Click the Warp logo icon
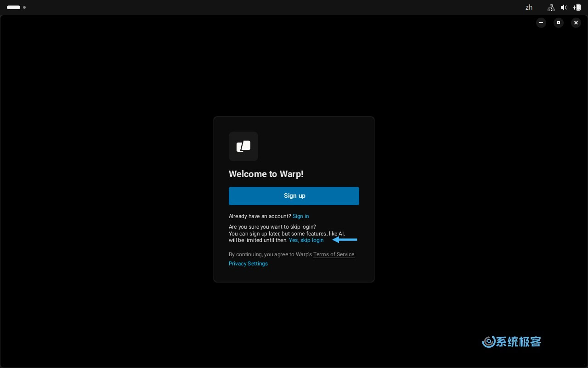 243,146
